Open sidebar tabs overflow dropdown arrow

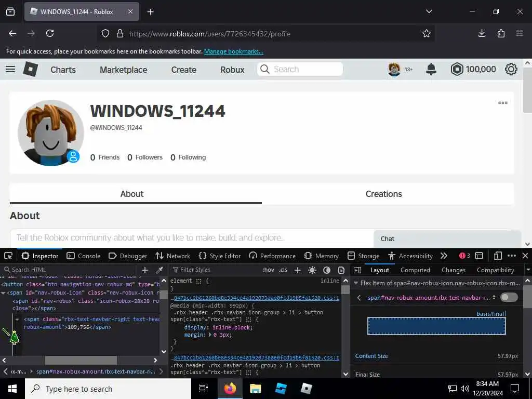(x=528, y=270)
